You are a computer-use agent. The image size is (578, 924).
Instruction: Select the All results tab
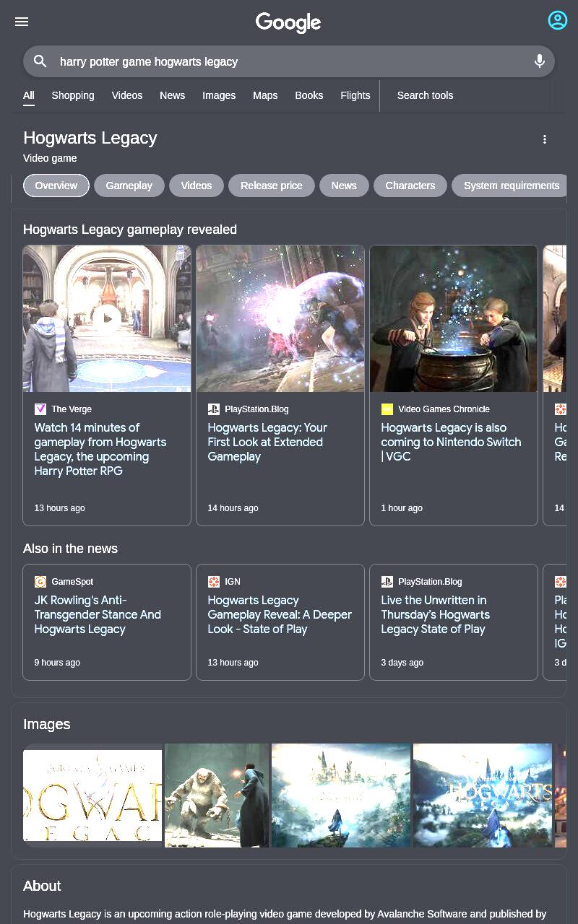pyautogui.click(x=29, y=95)
